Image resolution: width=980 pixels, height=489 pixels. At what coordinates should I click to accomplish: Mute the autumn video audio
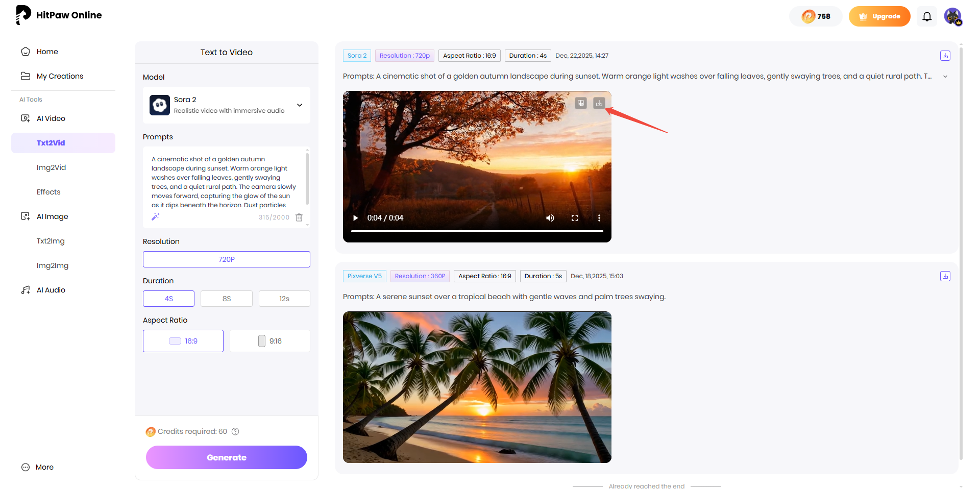[550, 218]
